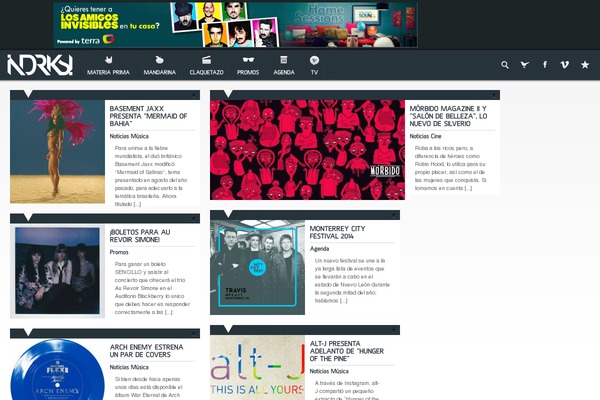Image resolution: width=600 pixels, height=400 pixels.
Task: Open the Materia Prima hand icon
Action: (109, 60)
